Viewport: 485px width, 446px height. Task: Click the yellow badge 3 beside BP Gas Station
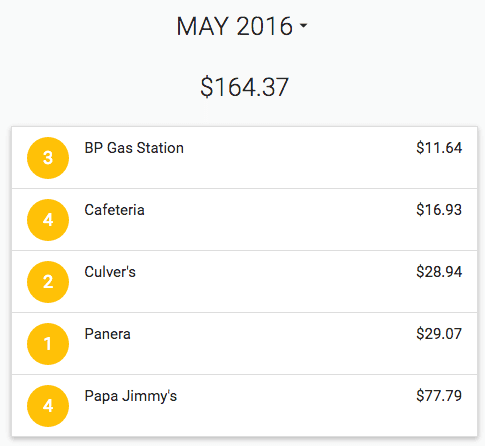tap(48, 158)
